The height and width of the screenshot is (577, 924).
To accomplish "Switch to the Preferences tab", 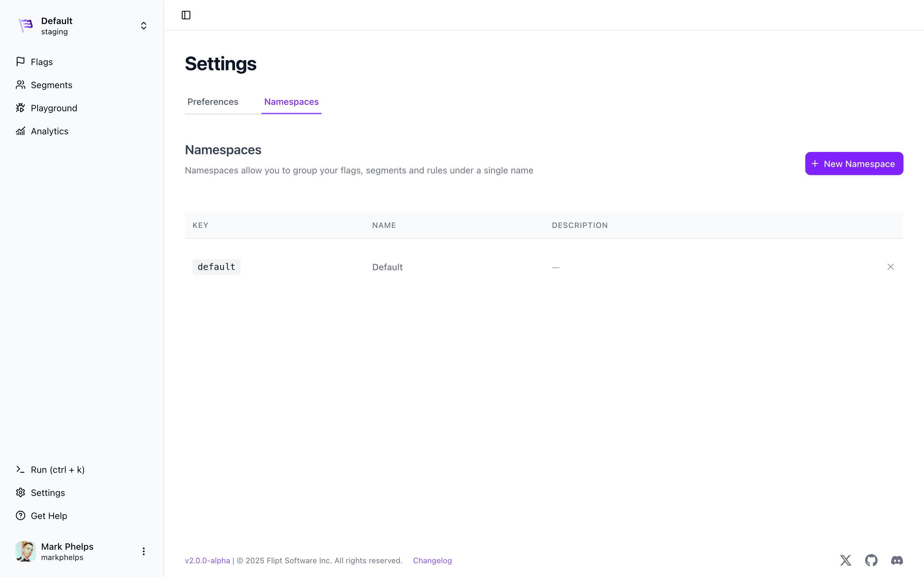I will coord(213,102).
